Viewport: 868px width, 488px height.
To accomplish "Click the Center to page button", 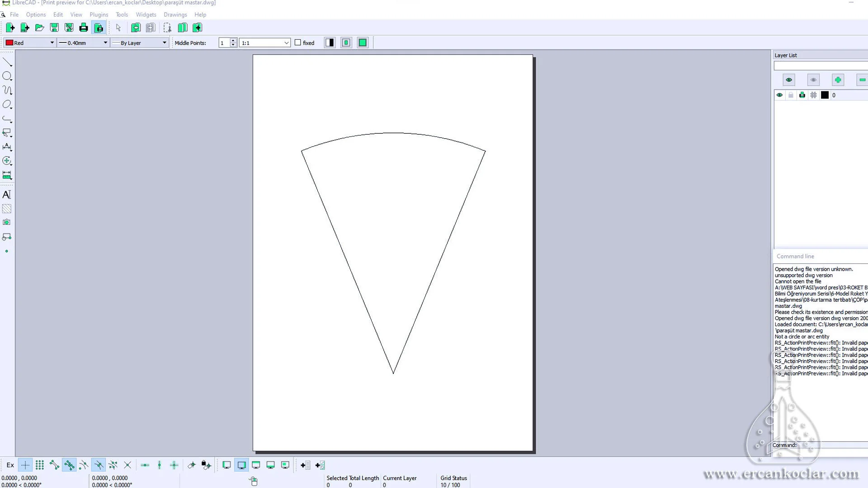I will click(x=346, y=42).
